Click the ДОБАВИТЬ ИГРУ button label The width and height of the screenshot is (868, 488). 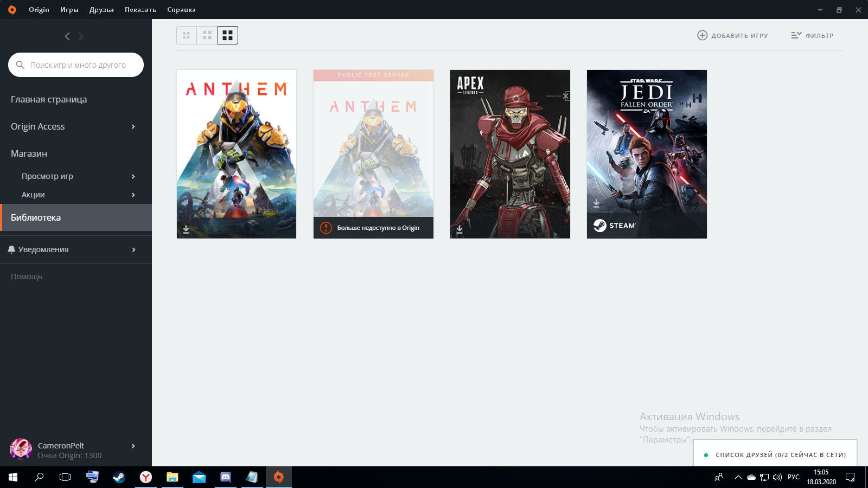739,36
